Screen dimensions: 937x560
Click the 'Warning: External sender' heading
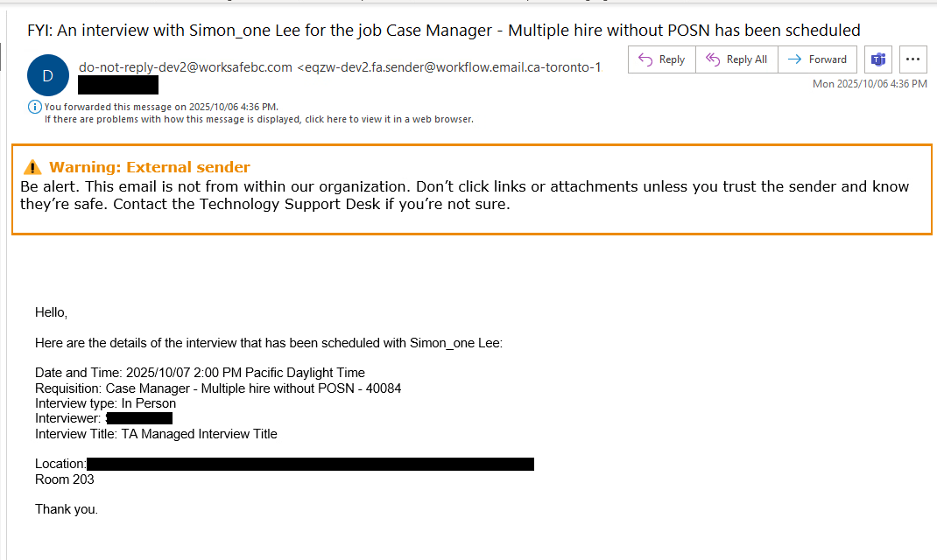(x=150, y=167)
